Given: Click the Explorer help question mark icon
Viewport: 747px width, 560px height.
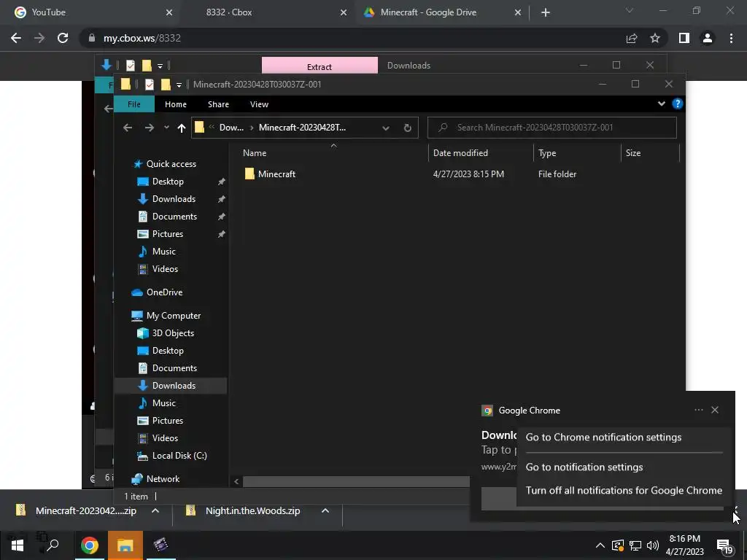Looking at the screenshot, I should coord(678,104).
